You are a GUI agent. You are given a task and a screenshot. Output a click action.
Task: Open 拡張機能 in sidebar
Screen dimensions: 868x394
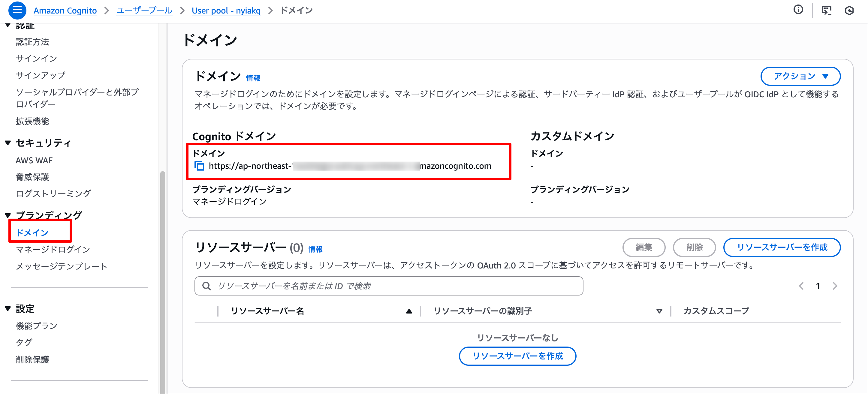[x=32, y=121]
